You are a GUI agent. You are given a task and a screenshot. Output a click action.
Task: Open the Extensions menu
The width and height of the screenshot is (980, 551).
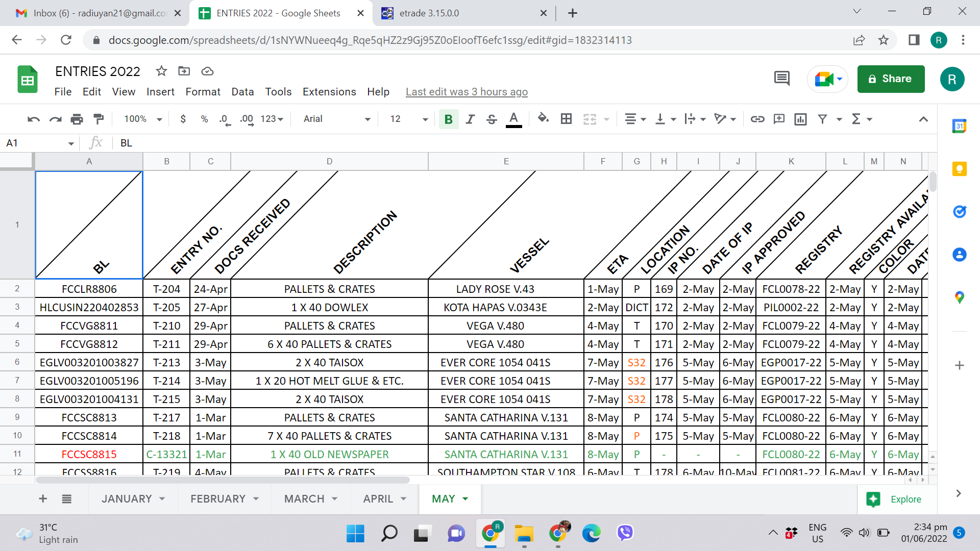pyautogui.click(x=329, y=92)
